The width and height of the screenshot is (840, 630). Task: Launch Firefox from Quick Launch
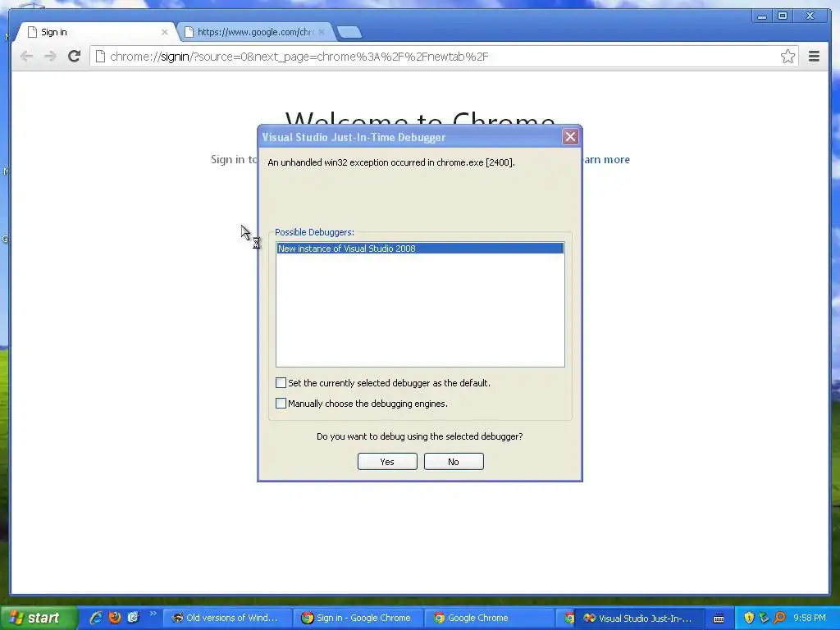(115, 618)
